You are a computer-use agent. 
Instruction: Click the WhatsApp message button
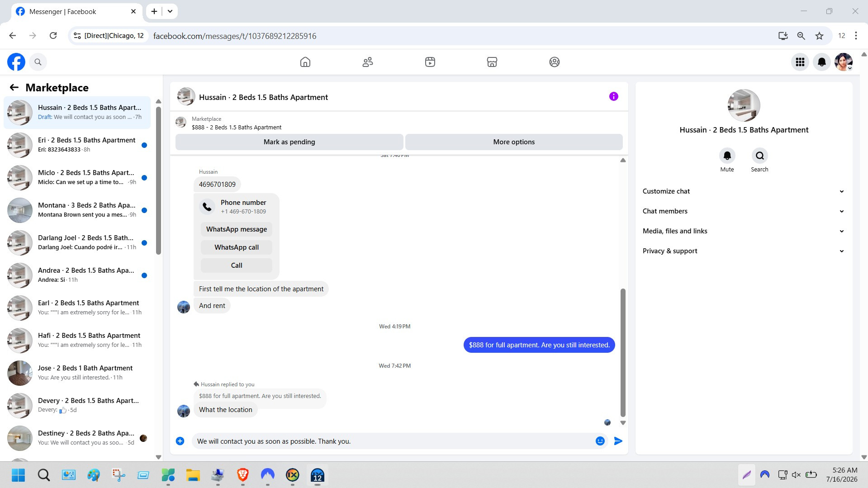237,229
